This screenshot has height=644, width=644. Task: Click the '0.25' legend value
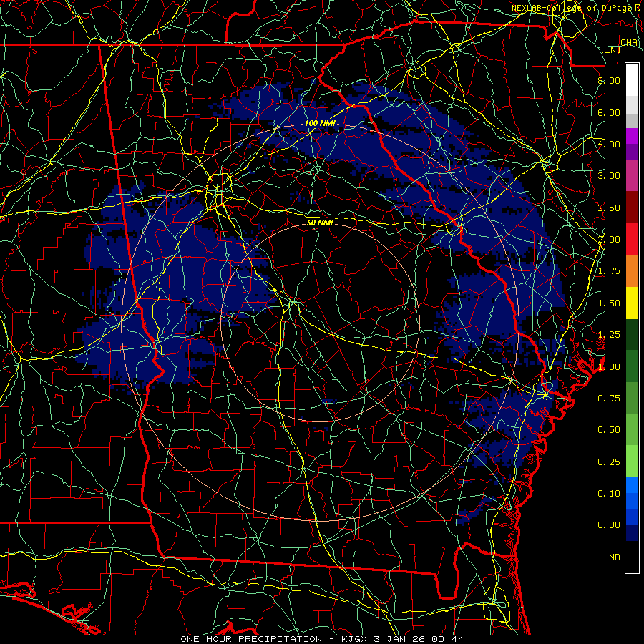[x=609, y=462]
